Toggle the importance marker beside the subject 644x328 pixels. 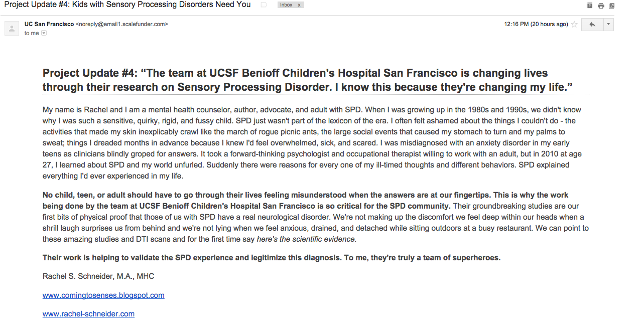(x=264, y=5)
